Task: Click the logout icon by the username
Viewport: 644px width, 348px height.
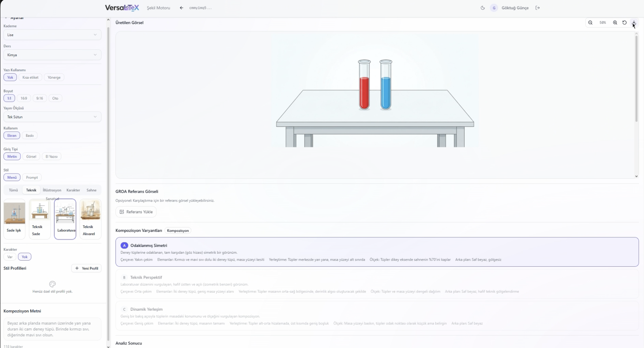Action: (x=537, y=8)
